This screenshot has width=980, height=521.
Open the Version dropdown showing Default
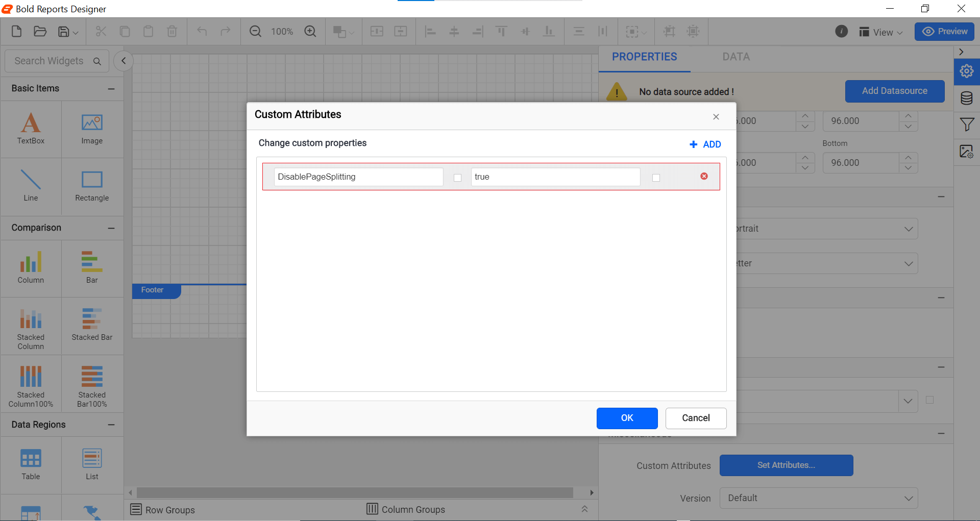pyautogui.click(x=819, y=498)
